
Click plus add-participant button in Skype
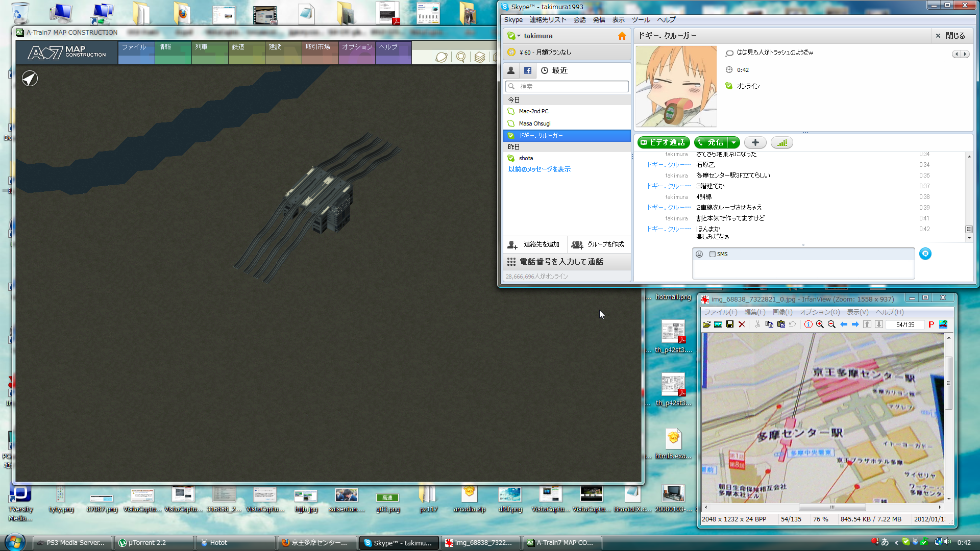755,142
